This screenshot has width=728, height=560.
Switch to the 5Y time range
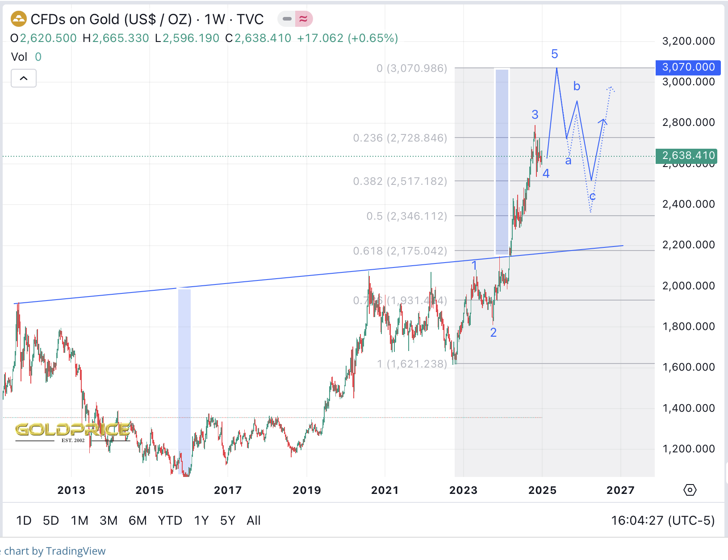point(228,520)
